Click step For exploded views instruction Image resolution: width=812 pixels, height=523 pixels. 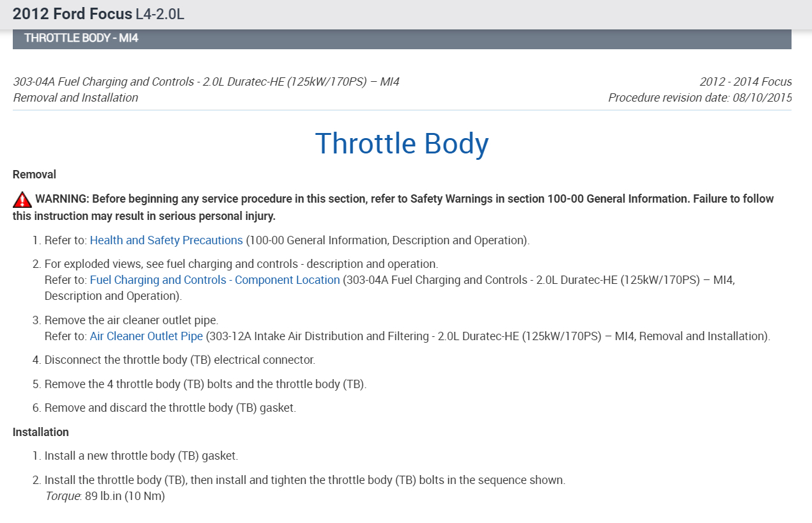(241, 264)
